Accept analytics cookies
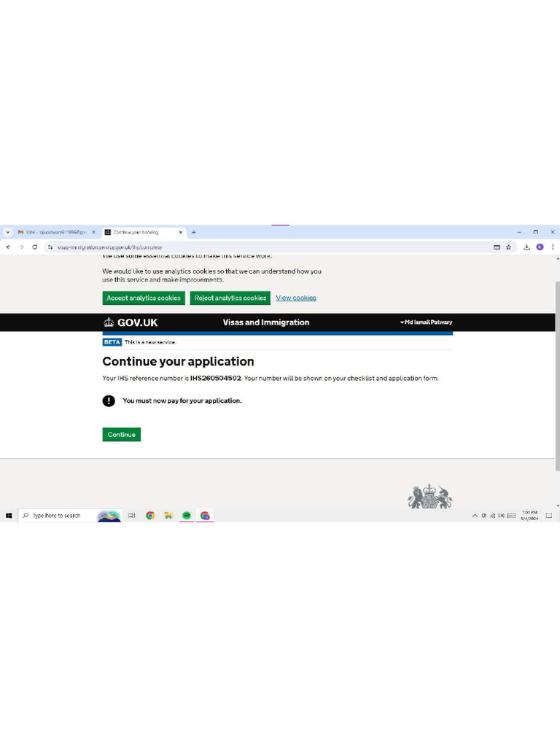 [144, 298]
